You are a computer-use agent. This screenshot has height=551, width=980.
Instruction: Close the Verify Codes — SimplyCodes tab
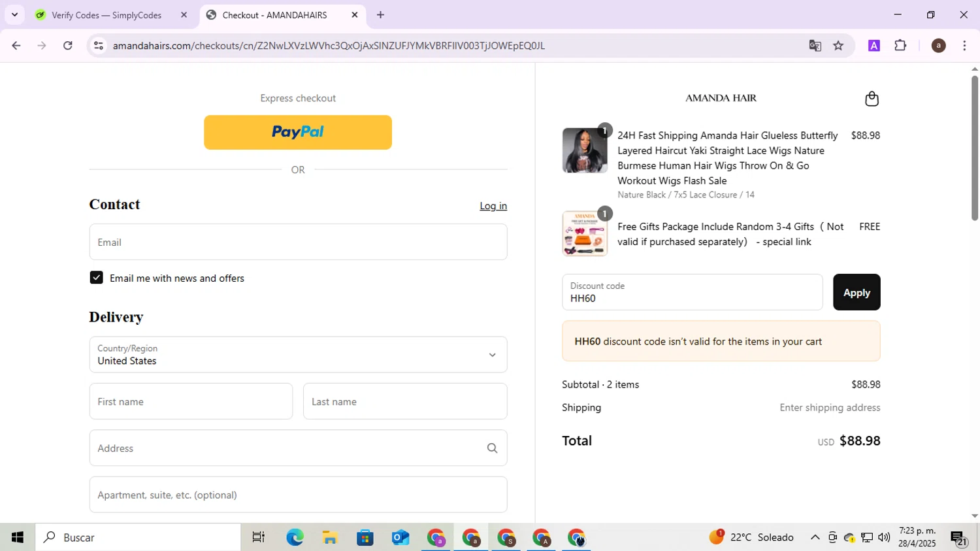(x=184, y=15)
